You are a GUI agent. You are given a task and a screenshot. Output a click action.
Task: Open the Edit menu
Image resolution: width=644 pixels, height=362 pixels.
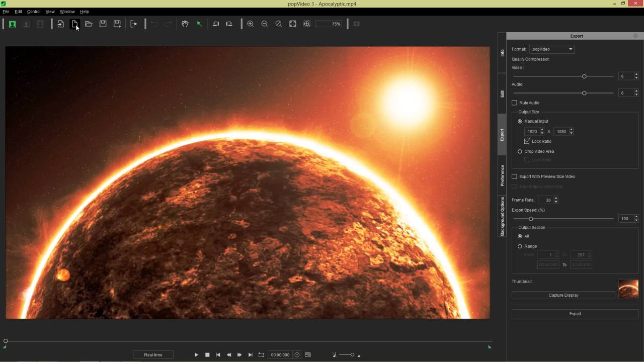click(x=18, y=12)
